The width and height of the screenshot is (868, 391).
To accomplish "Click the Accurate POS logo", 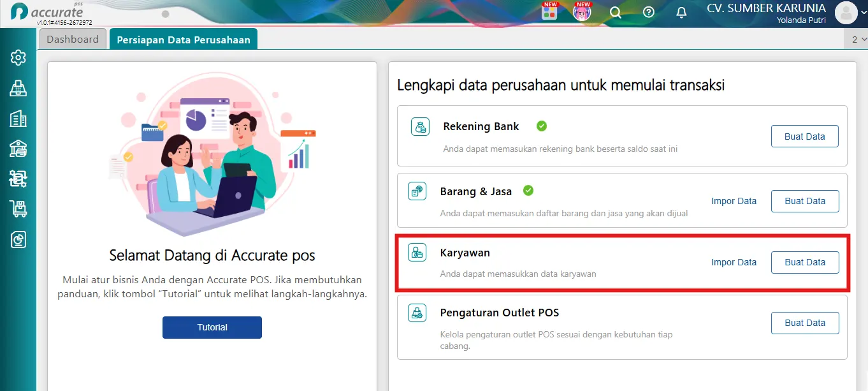I will click(48, 11).
